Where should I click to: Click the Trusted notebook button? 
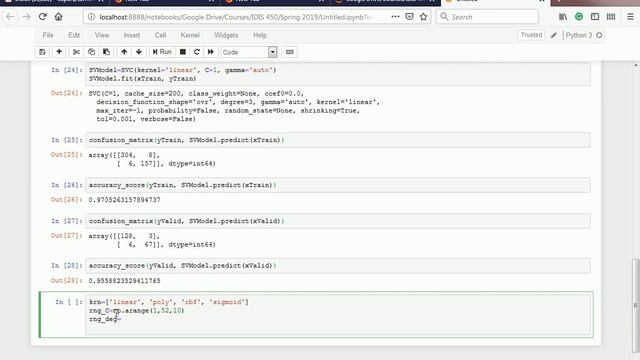pos(531,35)
